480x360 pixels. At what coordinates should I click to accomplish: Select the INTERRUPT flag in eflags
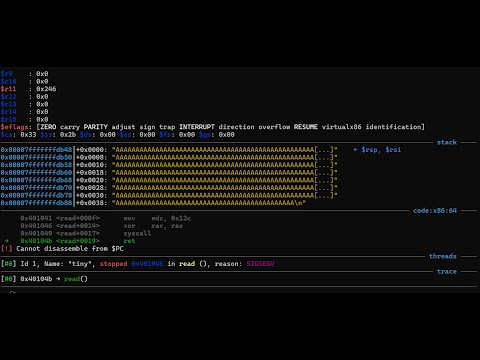pos(197,127)
